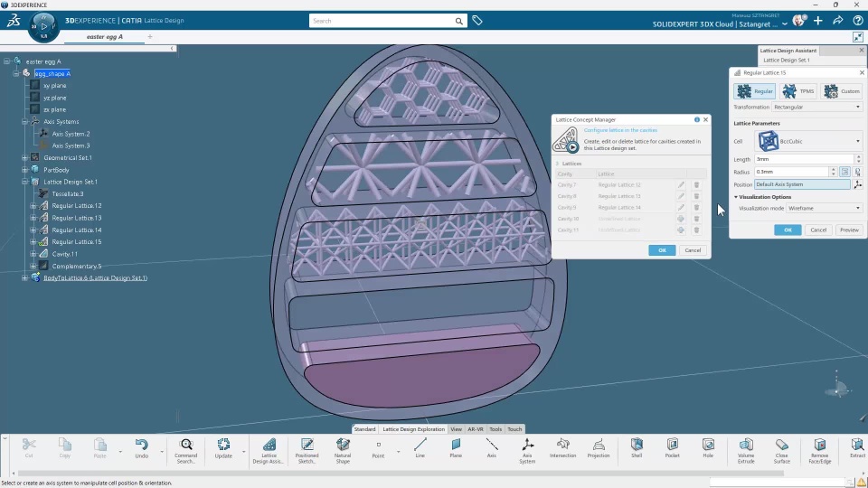Click the Intersection tool

pyautogui.click(x=562, y=448)
